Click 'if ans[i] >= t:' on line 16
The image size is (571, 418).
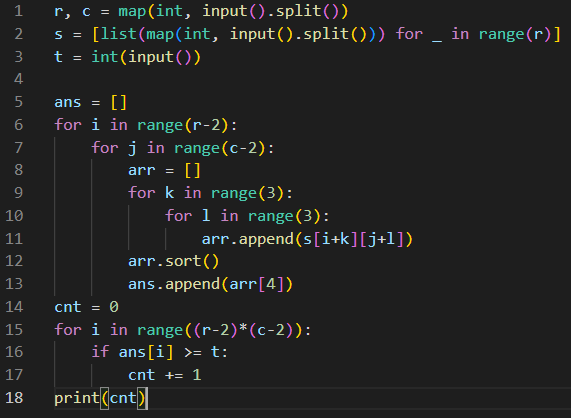(x=160, y=352)
